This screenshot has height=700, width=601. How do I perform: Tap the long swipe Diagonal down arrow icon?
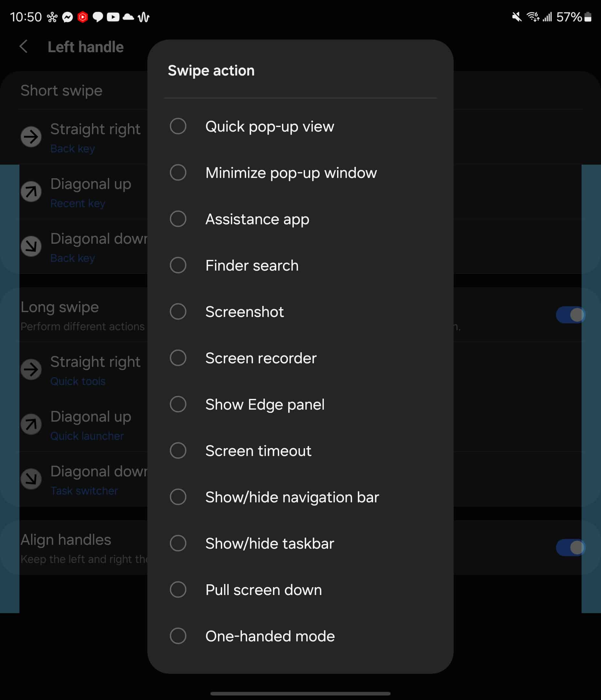31,479
